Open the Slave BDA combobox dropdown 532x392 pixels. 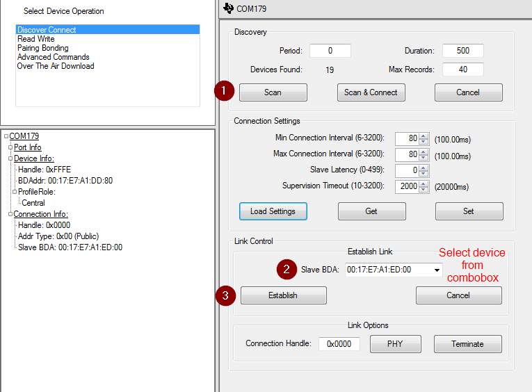pyautogui.click(x=436, y=270)
